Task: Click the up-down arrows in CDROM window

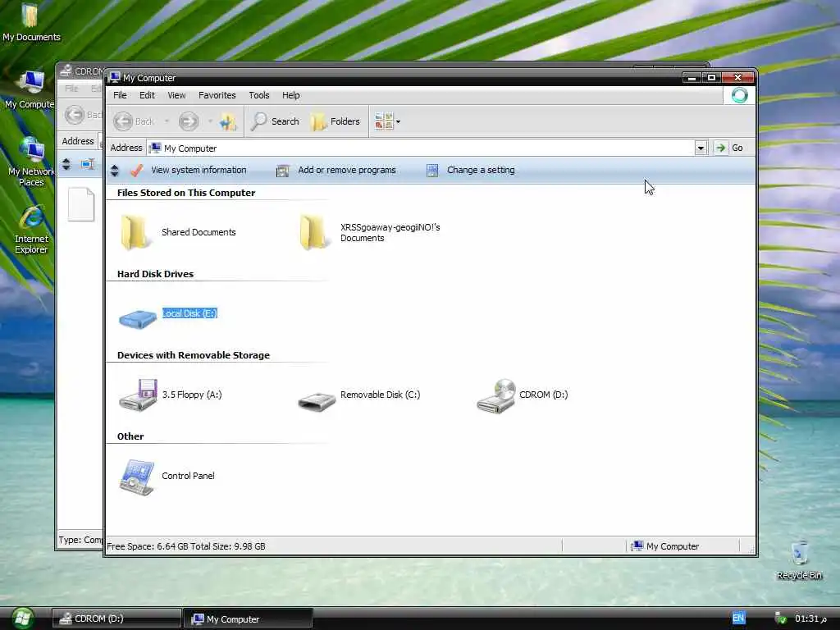Action: pyautogui.click(x=66, y=164)
